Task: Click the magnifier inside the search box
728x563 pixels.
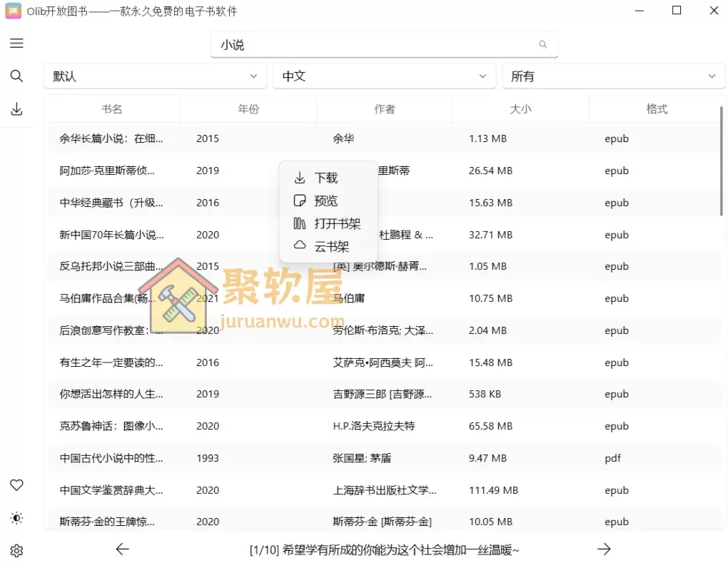Action: 542,44
